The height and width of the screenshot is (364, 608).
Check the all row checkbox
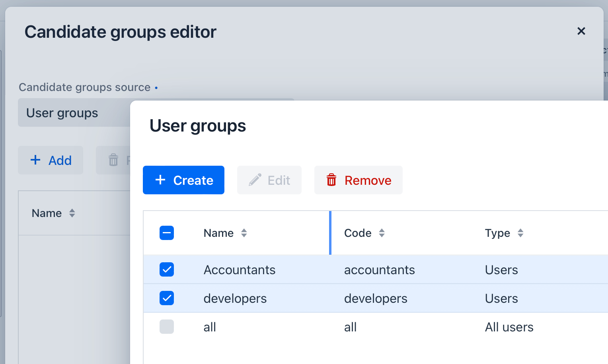coord(167,327)
